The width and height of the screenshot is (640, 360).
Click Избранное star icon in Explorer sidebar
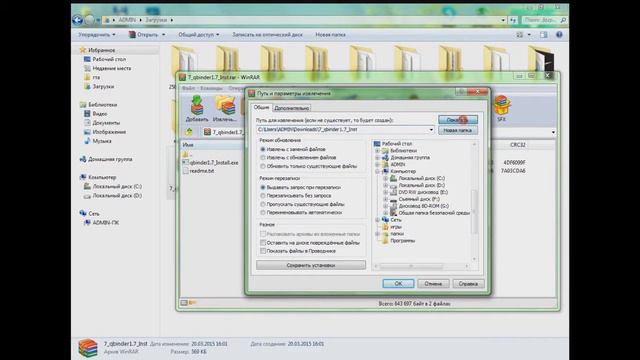(x=82, y=50)
